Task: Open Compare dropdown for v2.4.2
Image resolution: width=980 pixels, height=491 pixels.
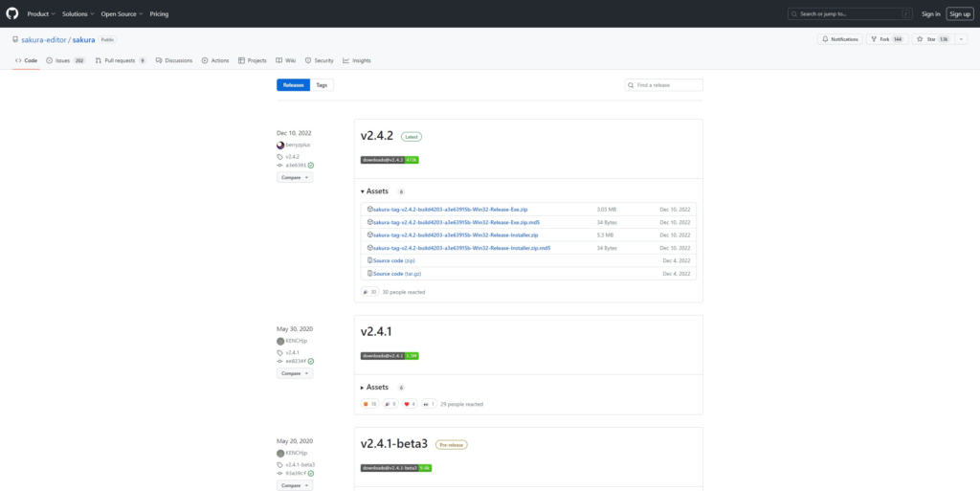Action: point(295,177)
